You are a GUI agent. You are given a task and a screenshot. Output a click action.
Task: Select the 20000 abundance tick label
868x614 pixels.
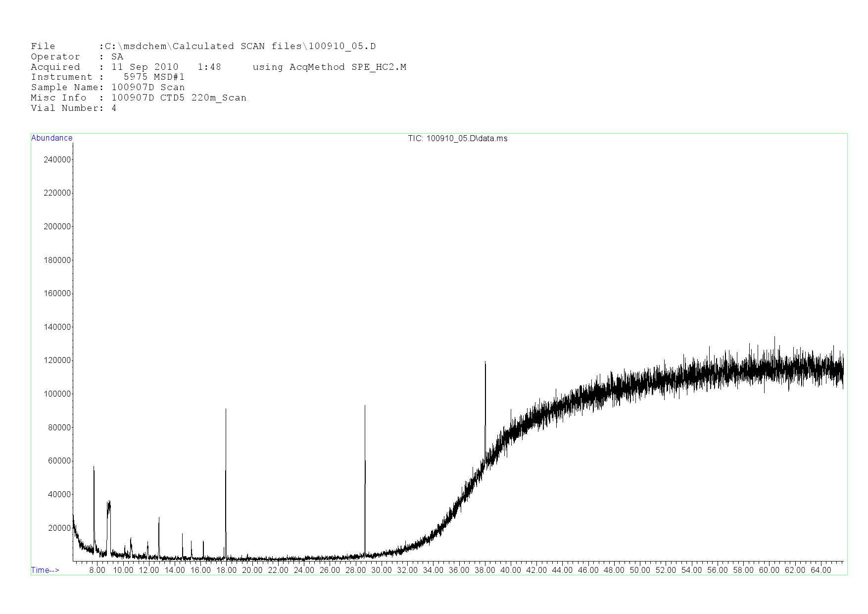(59, 528)
